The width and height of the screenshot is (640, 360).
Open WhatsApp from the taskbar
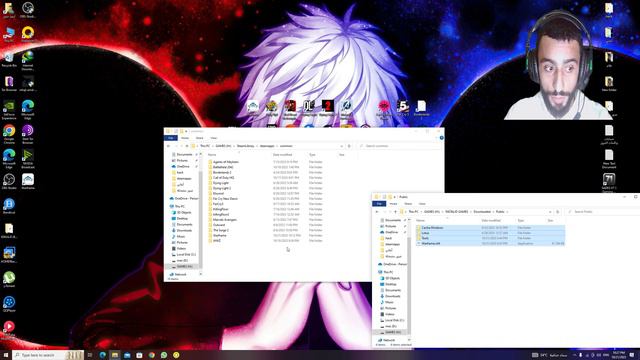(x=164, y=355)
